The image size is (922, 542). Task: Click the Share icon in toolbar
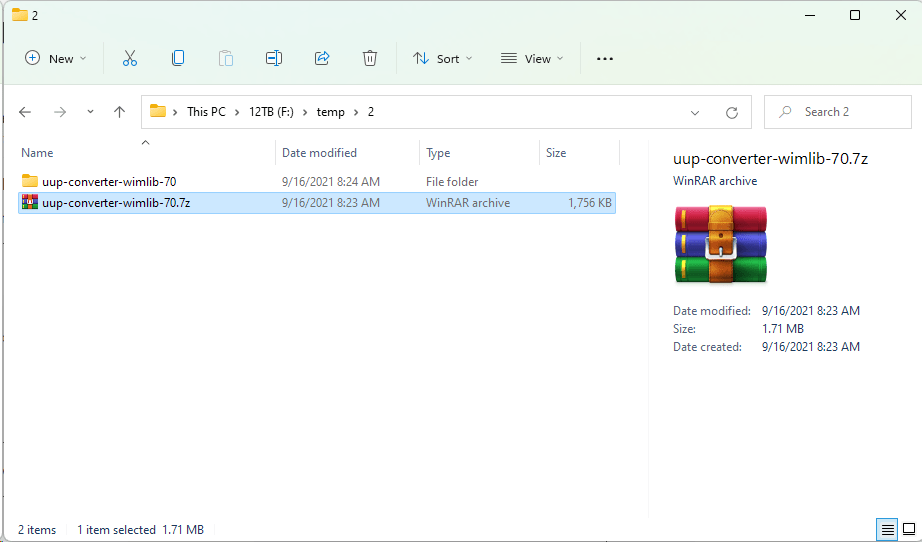click(322, 59)
